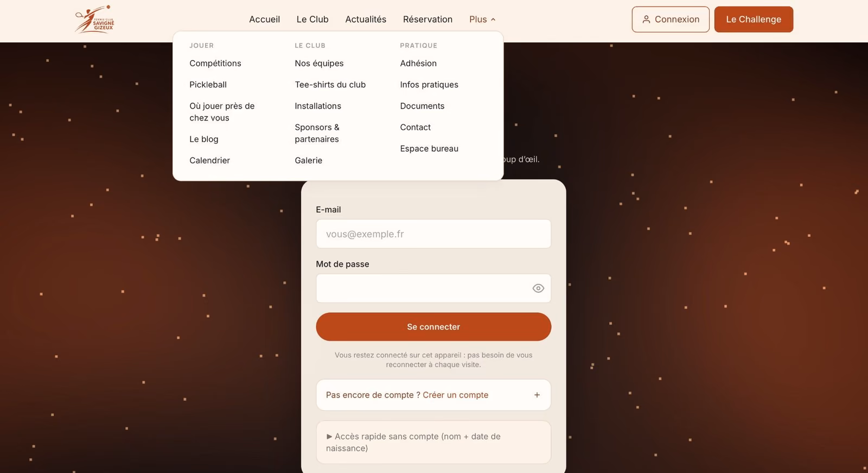
Task: Toggle password visibility eye icon
Action: [x=538, y=288]
